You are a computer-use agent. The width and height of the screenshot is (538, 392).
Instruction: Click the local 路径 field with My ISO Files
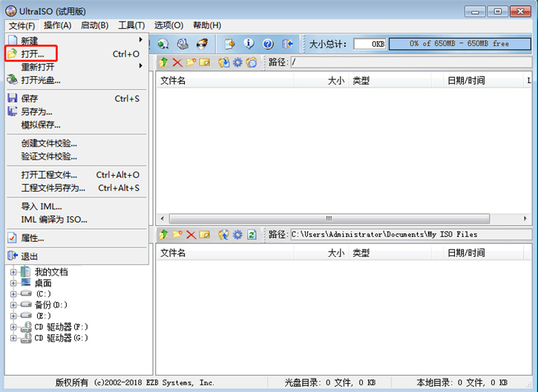point(411,235)
